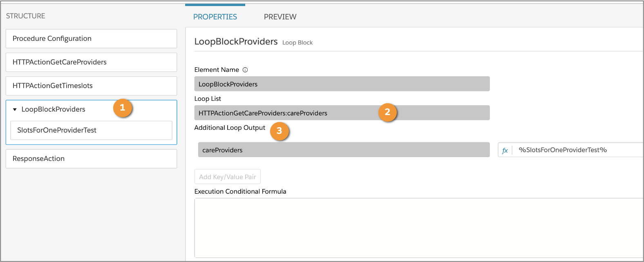
Task: Click the Loop List label
Action: pos(208,99)
